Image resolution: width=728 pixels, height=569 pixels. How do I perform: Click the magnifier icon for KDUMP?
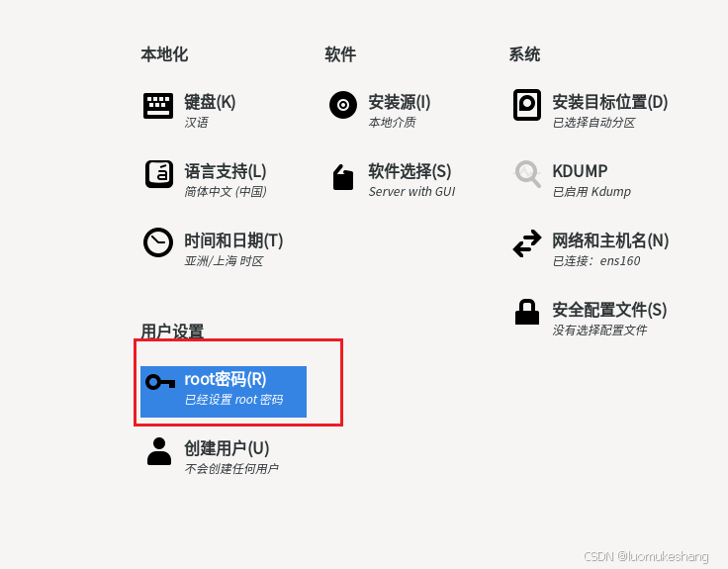pyautogui.click(x=527, y=174)
